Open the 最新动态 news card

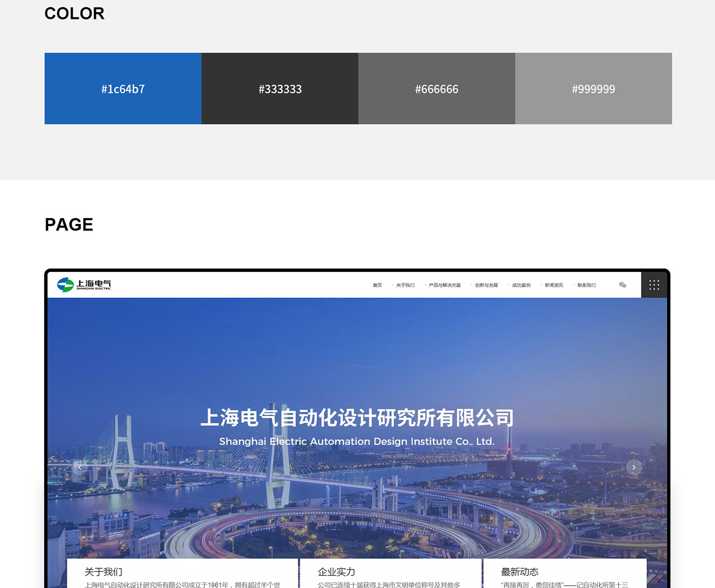click(520, 572)
